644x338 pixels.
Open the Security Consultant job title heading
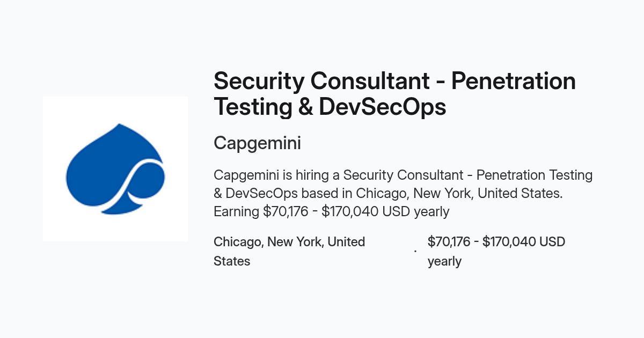[394, 94]
